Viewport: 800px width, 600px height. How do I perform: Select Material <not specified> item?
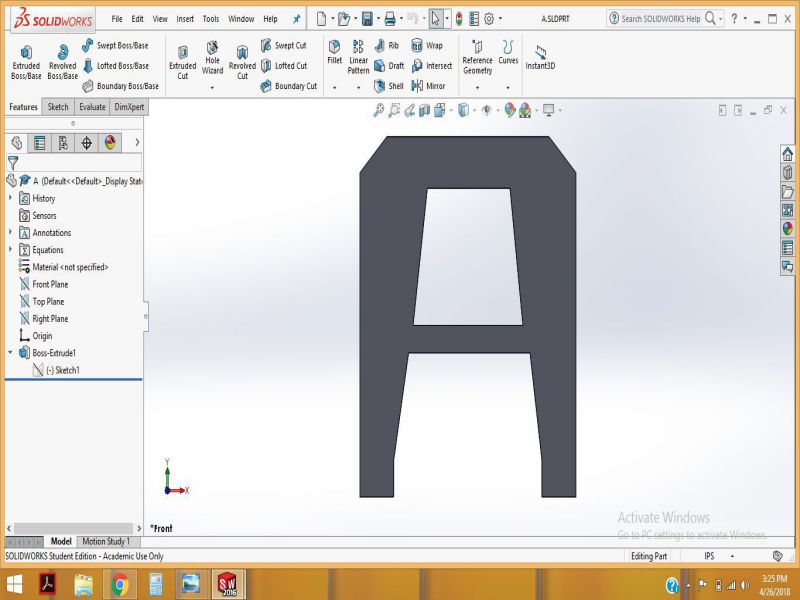tap(63, 267)
